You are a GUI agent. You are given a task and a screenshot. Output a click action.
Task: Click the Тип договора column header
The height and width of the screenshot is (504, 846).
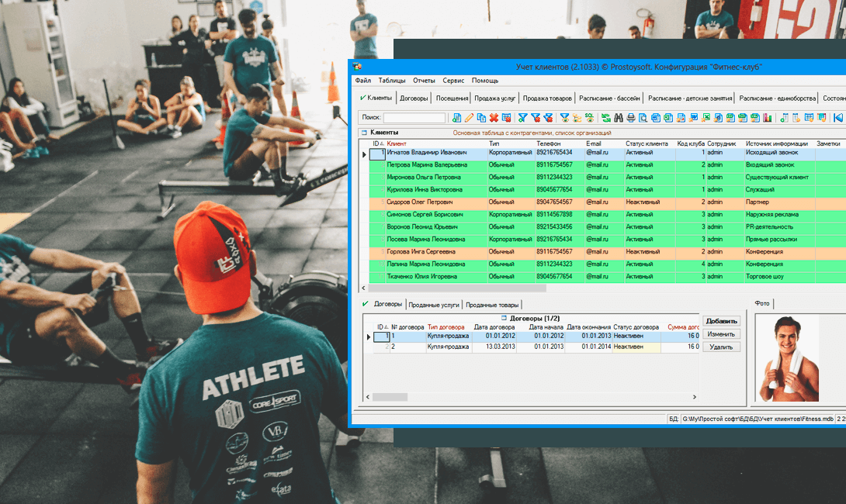(x=446, y=327)
